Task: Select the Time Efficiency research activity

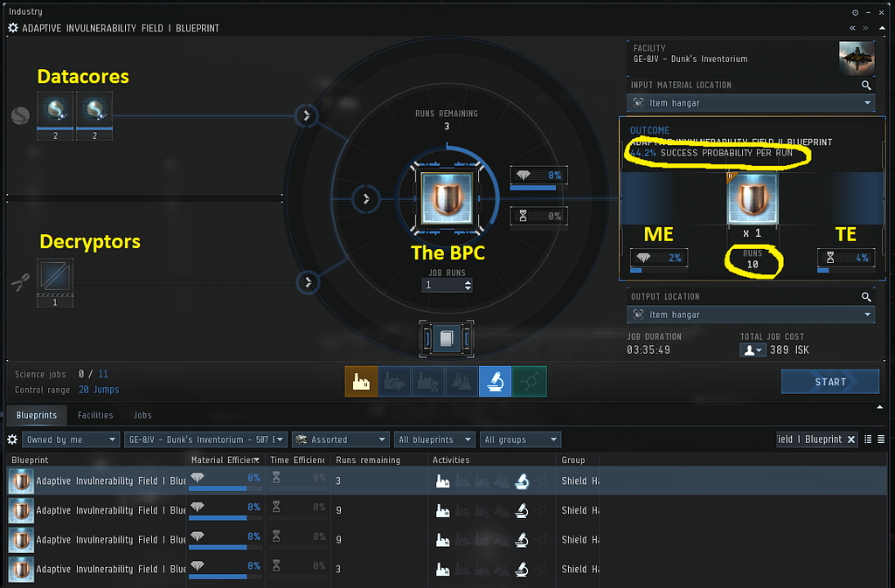Action: point(428,382)
